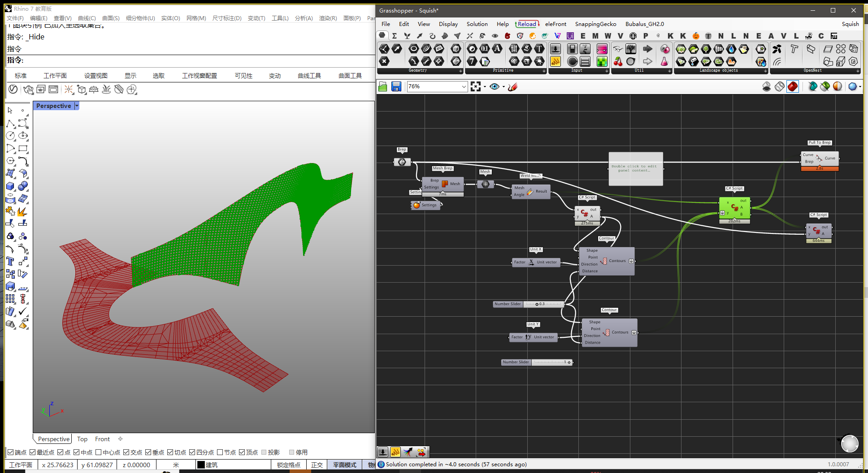The height and width of the screenshot is (473, 868).
Task: Open the Perspective viewport menu arrow
Action: pos(77,106)
